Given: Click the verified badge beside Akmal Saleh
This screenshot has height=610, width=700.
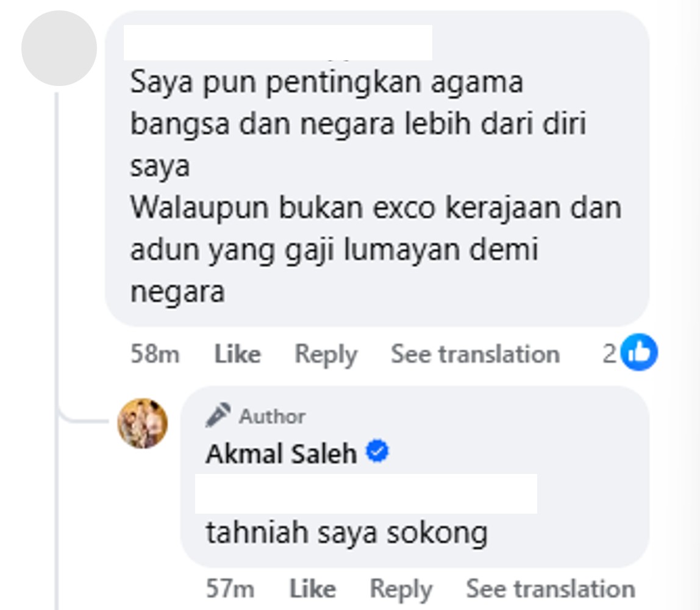Looking at the screenshot, I should pos(377,451).
